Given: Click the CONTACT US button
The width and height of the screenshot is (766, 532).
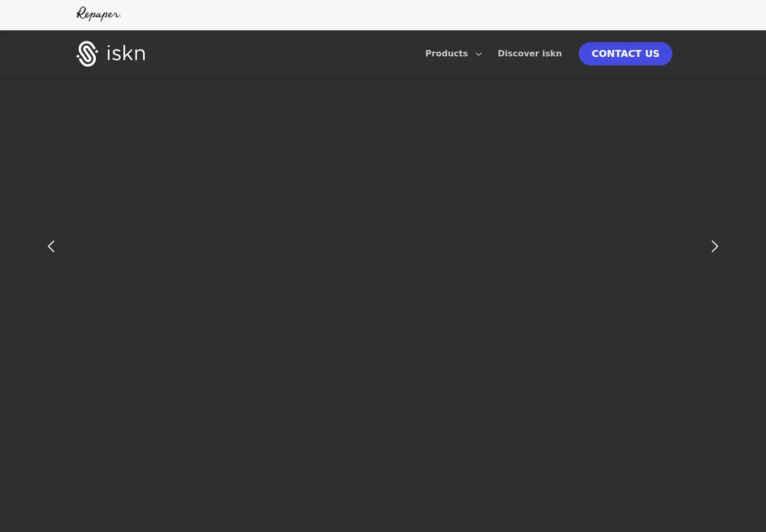Looking at the screenshot, I should 625,54.
